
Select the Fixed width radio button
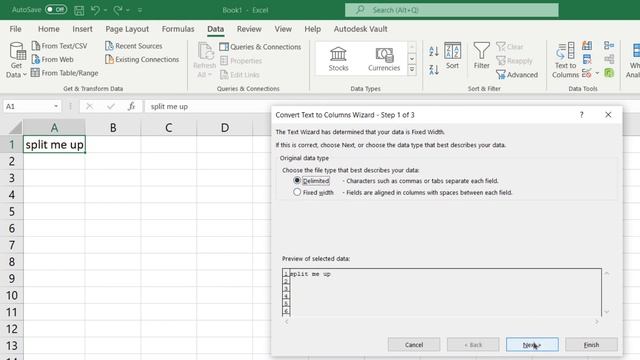(297, 192)
